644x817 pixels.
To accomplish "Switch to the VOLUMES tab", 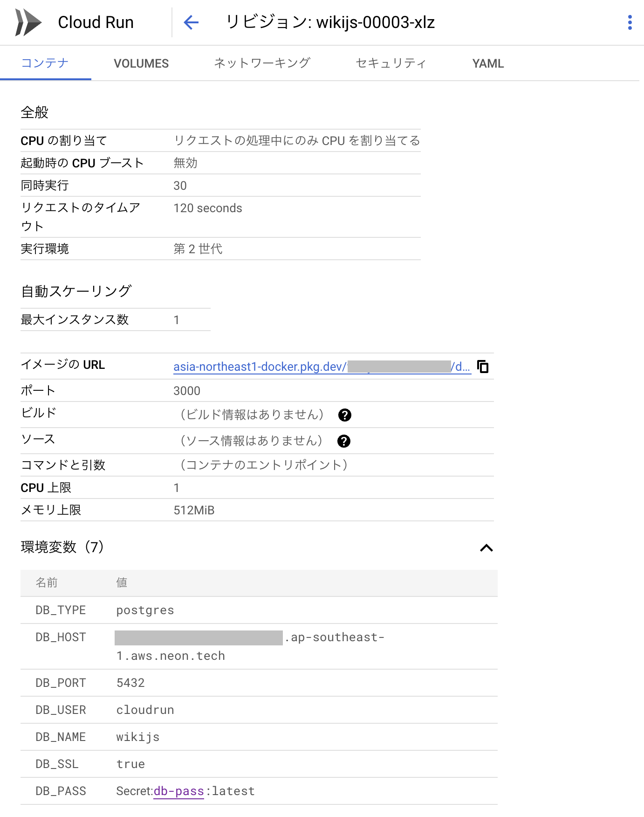I will tap(141, 63).
